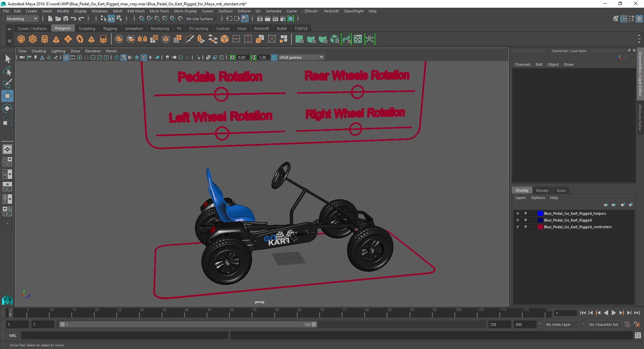Create polygon pyramid from shelf

pos(92,39)
